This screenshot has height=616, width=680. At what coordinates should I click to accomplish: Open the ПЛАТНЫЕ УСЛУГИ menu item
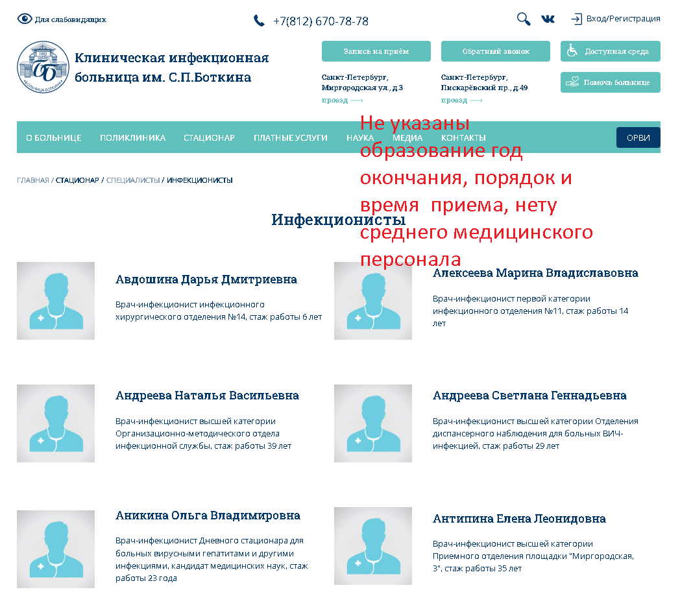(290, 137)
